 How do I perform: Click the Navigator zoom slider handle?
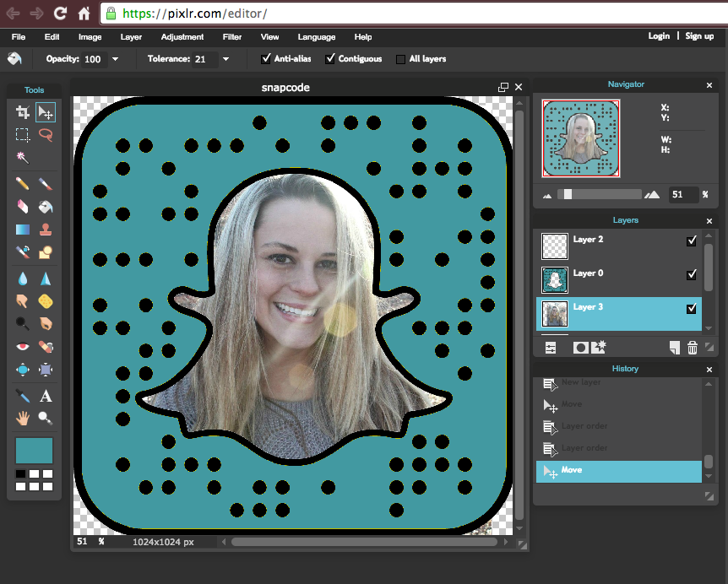[x=568, y=194]
